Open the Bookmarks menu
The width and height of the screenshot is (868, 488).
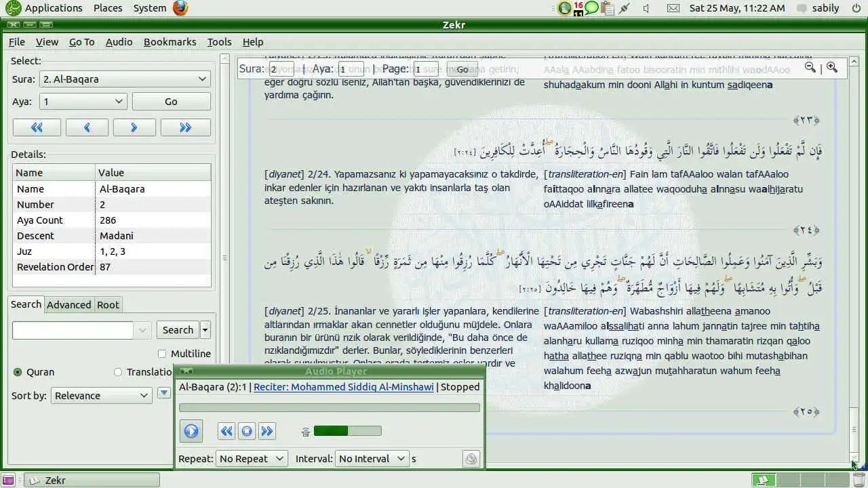[x=170, y=42]
